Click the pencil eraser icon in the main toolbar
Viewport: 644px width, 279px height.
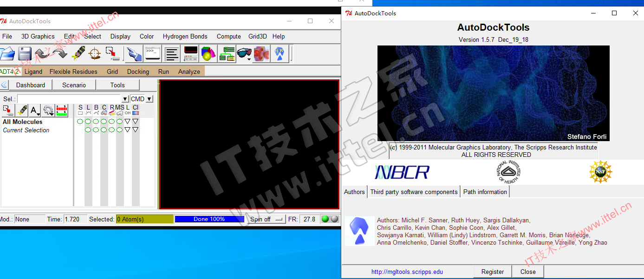point(78,53)
